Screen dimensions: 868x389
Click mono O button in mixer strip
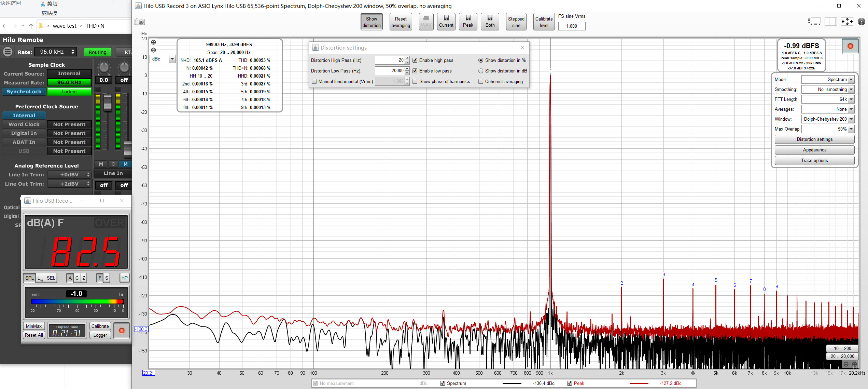click(x=113, y=164)
